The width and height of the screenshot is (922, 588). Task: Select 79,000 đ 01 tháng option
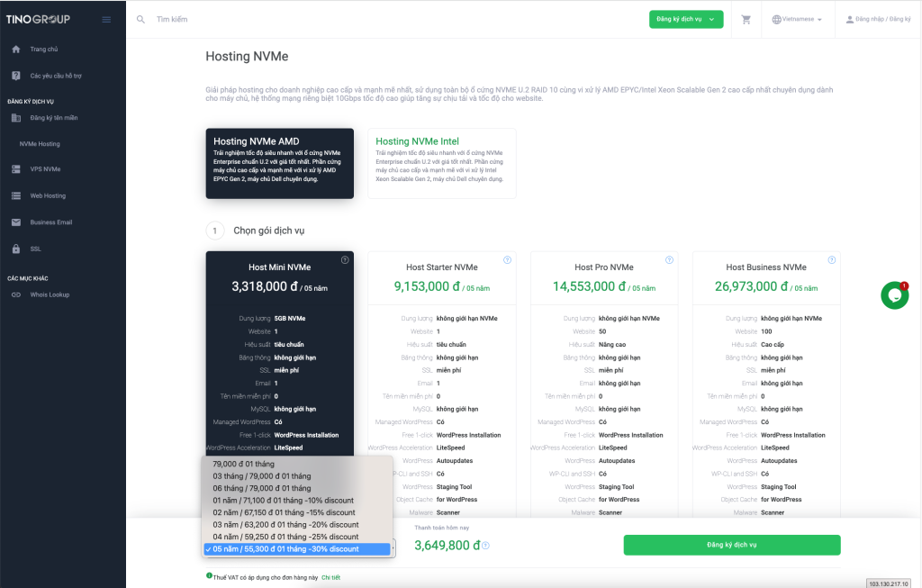pyautogui.click(x=297, y=464)
